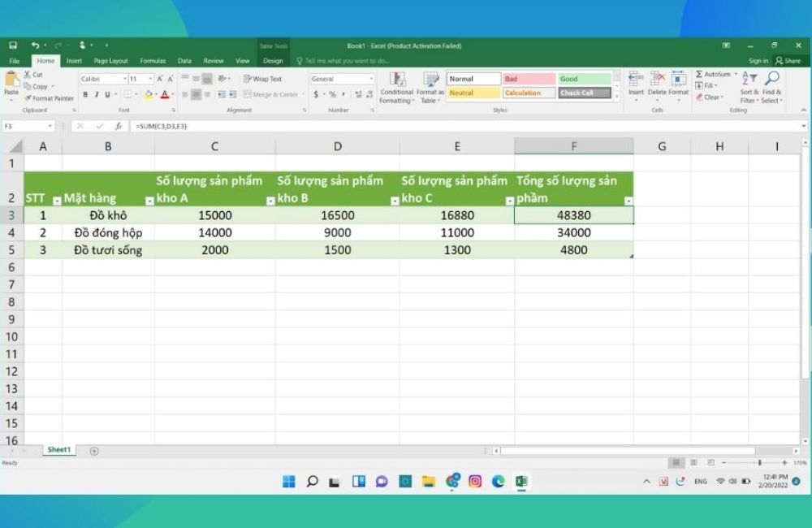Open Conditional Formatting menu
This screenshot has height=528, width=812.
[397, 88]
